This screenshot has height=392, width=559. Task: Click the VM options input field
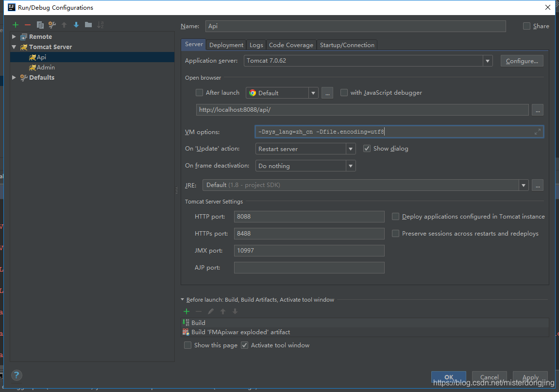tap(399, 132)
